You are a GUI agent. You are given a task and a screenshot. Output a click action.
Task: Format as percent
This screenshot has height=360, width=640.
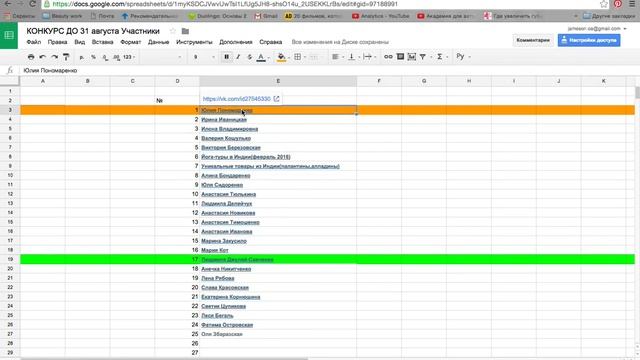coord(93,57)
